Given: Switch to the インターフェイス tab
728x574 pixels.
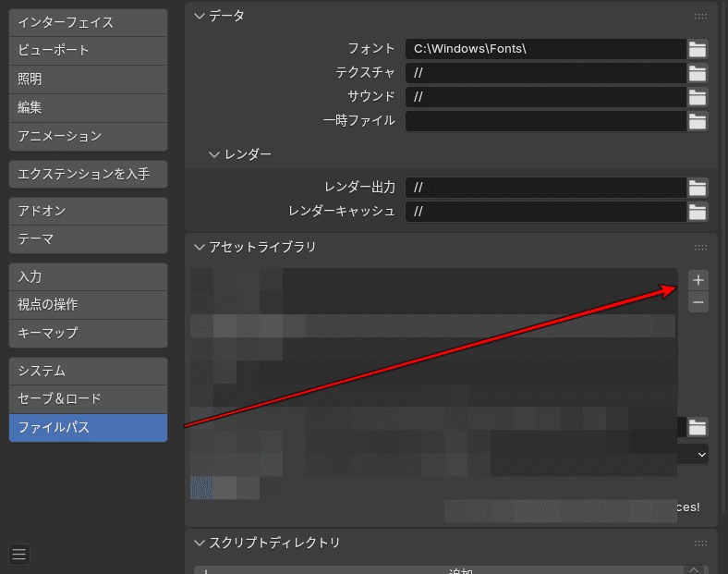Looking at the screenshot, I should point(88,22).
